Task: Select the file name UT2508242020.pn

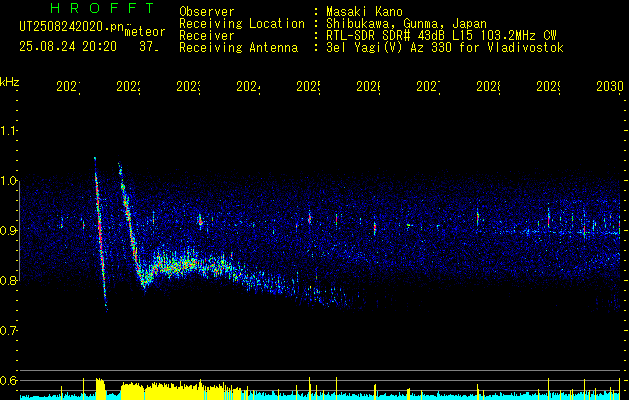Action: tap(71, 27)
